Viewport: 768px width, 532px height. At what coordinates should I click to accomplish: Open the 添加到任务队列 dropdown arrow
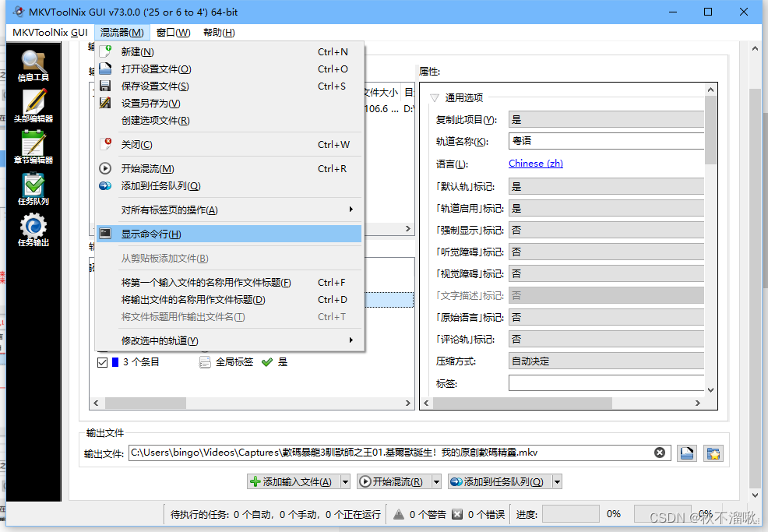point(557,482)
